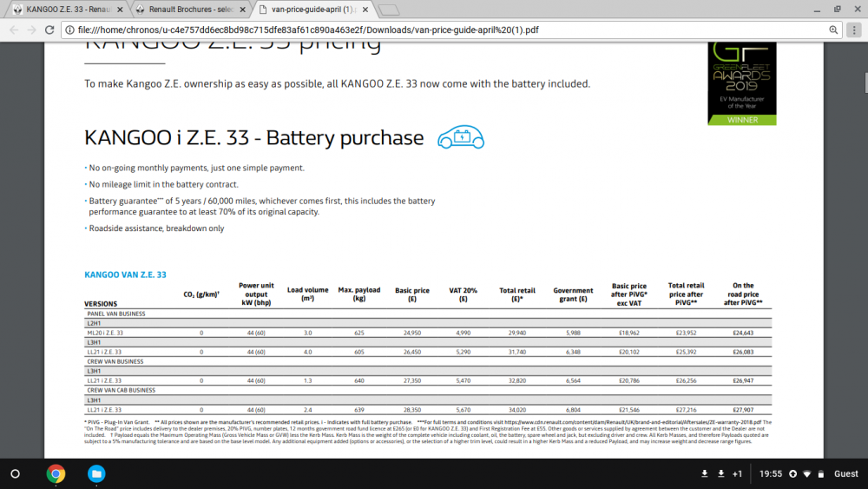The image size is (868, 489).
Task: Click the Greenfleet Awards 2019 winner badge
Action: 742,83
